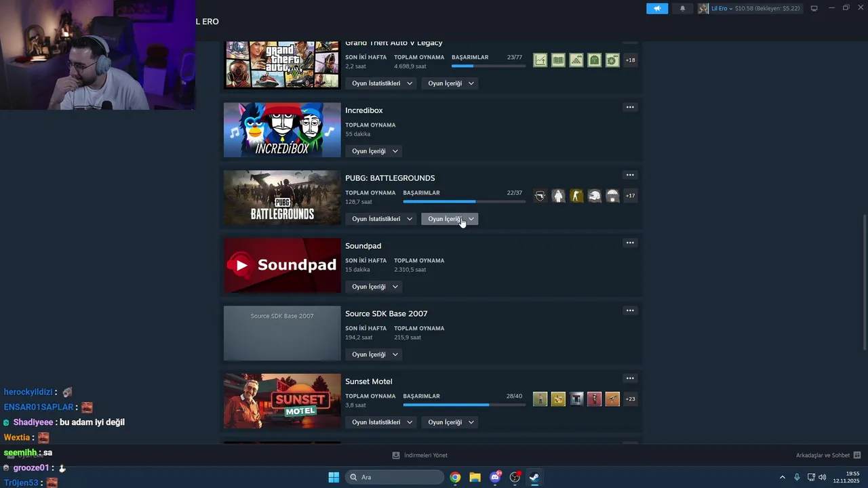Show hidden system tray icons
Image resolution: width=868 pixels, height=488 pixels.
point(782,477)
